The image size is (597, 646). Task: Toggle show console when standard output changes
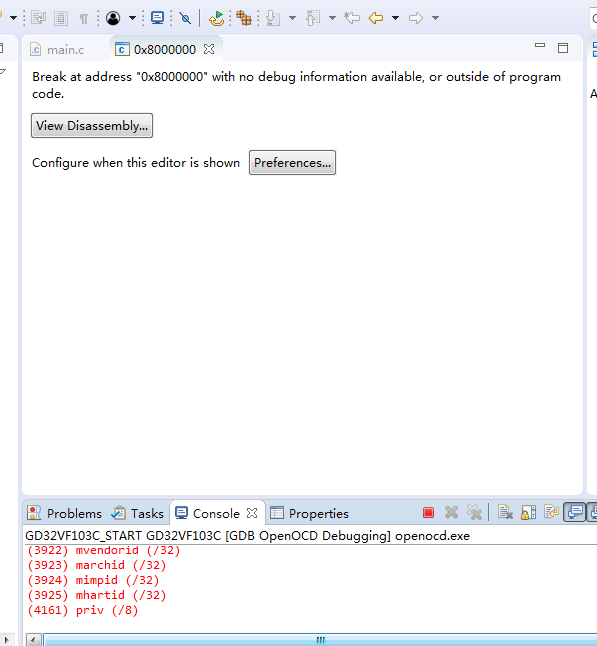pos(574,513)
